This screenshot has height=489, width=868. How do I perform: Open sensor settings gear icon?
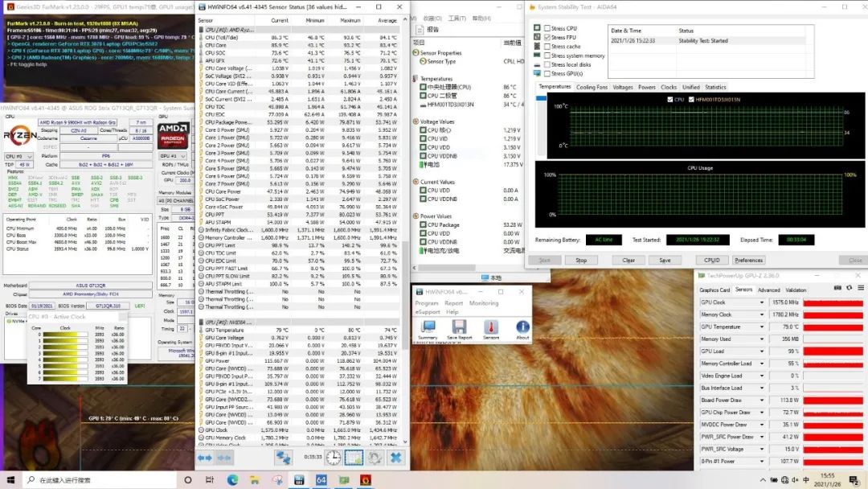pos(375,458)
